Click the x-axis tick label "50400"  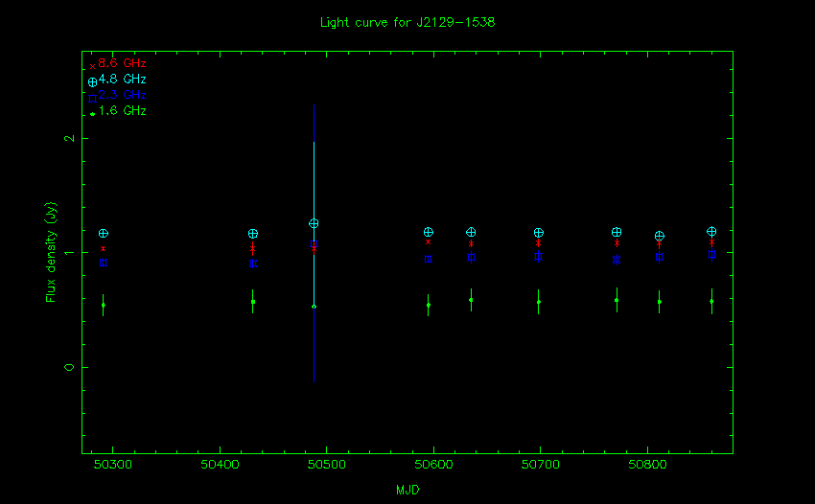220,465
